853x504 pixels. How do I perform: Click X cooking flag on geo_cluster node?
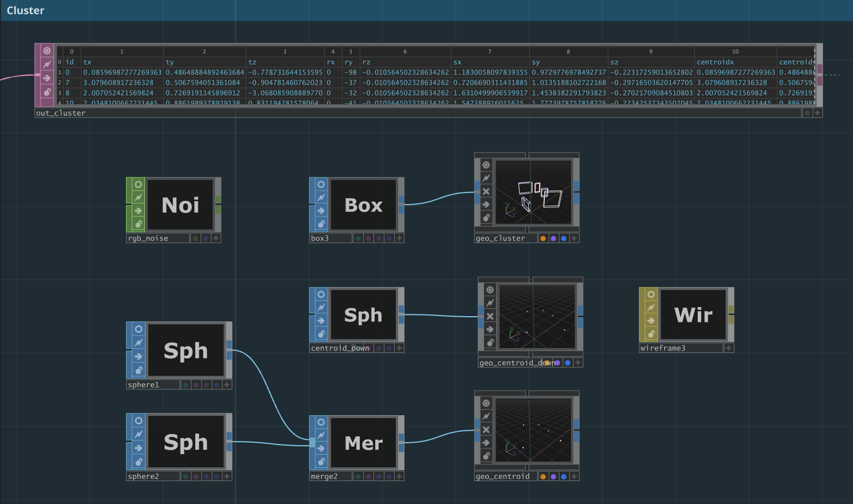(x=486, y=191)
